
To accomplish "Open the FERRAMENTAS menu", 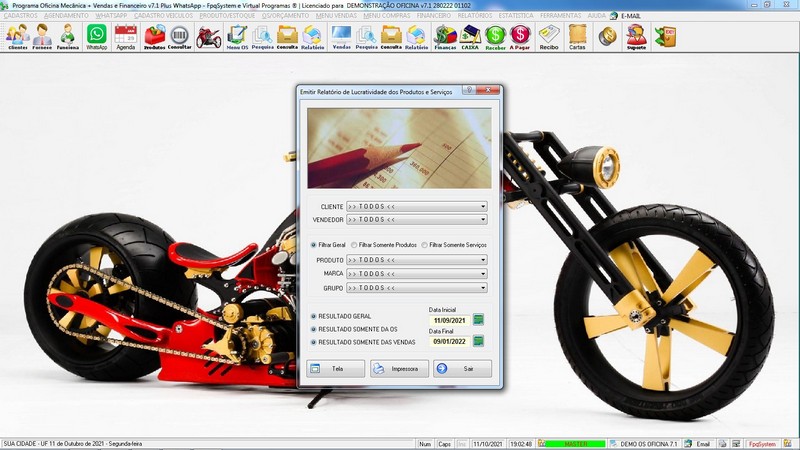I will click(560, 16).
